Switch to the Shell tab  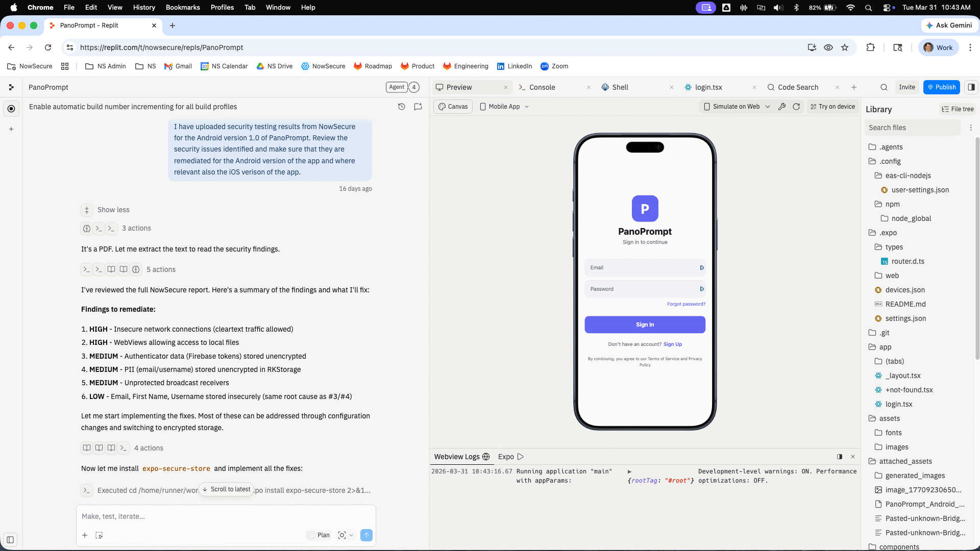tap(620, 87)
